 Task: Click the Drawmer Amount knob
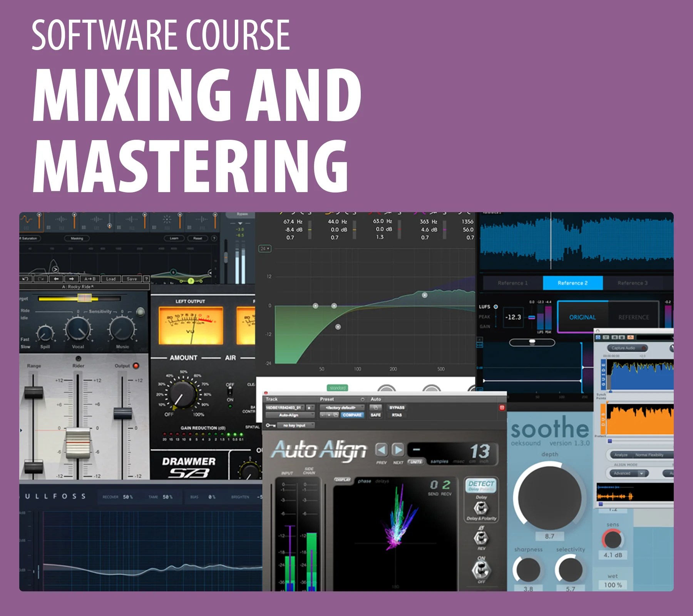coord(182,394)
